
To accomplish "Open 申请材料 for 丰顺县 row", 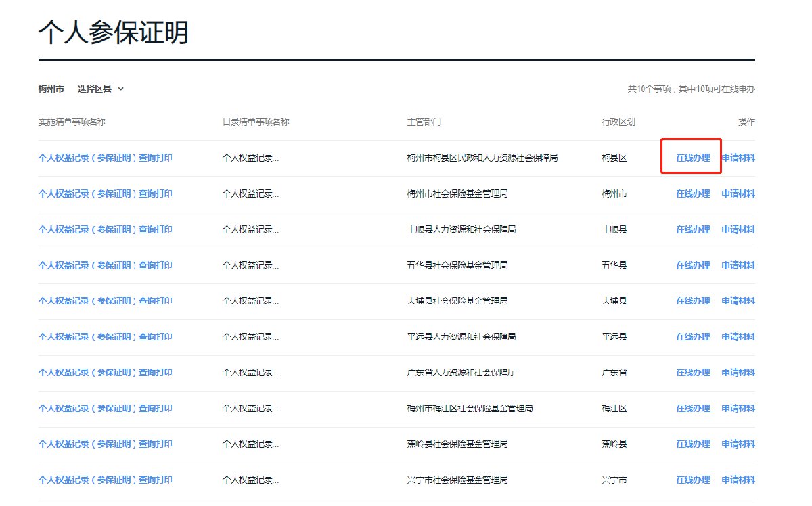I will click(x=738, y=229).
